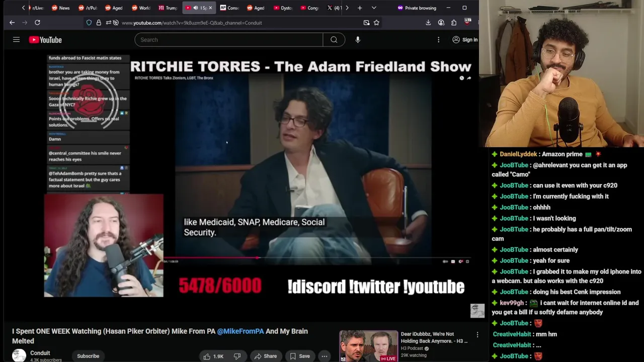The image size is (644, 362).
Task: Reload the current page
Action: 37,23
